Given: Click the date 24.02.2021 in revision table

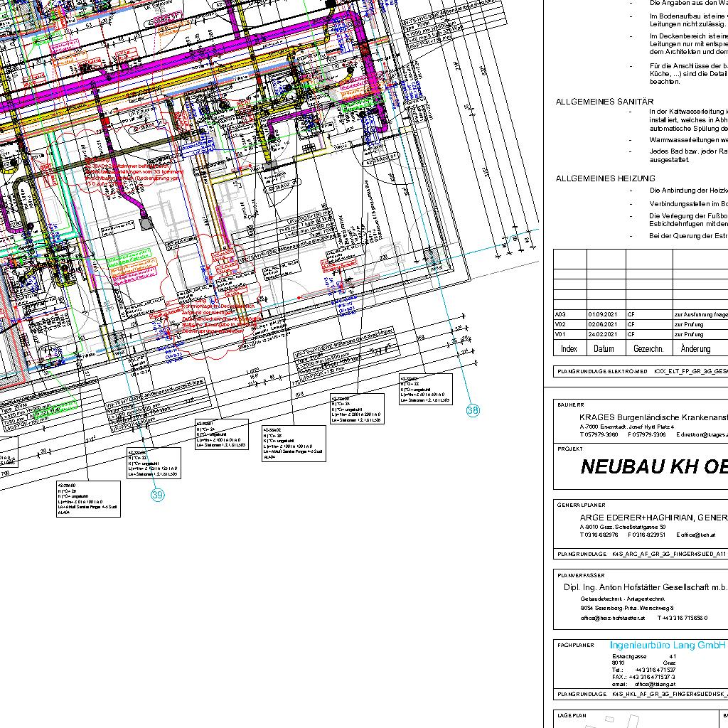Looking at the screenshot, I should [x=601, y=334].
